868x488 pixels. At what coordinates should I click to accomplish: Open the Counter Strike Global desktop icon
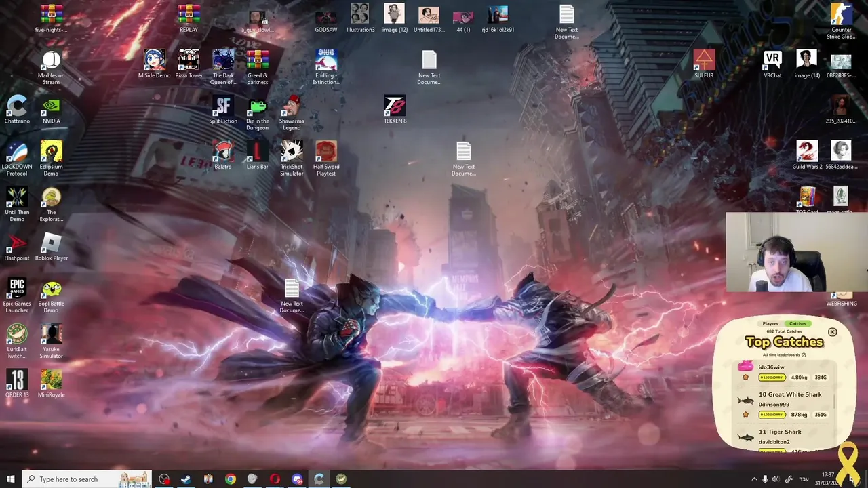coord(841,22)
